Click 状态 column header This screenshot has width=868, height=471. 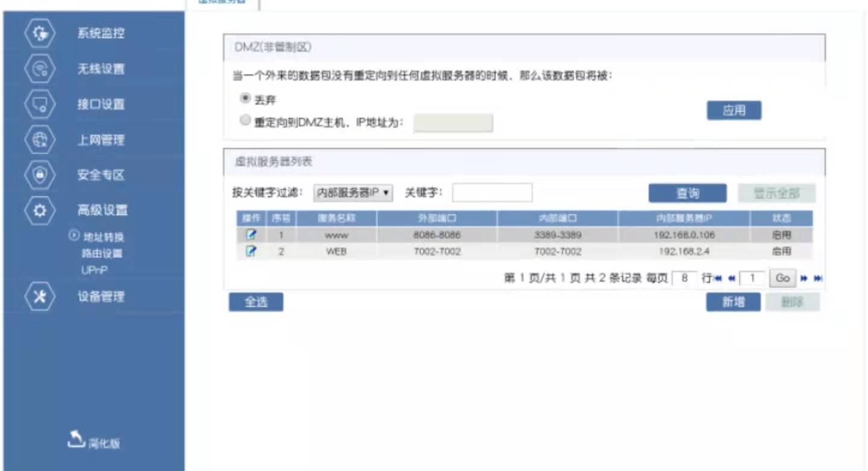(782, 218)
